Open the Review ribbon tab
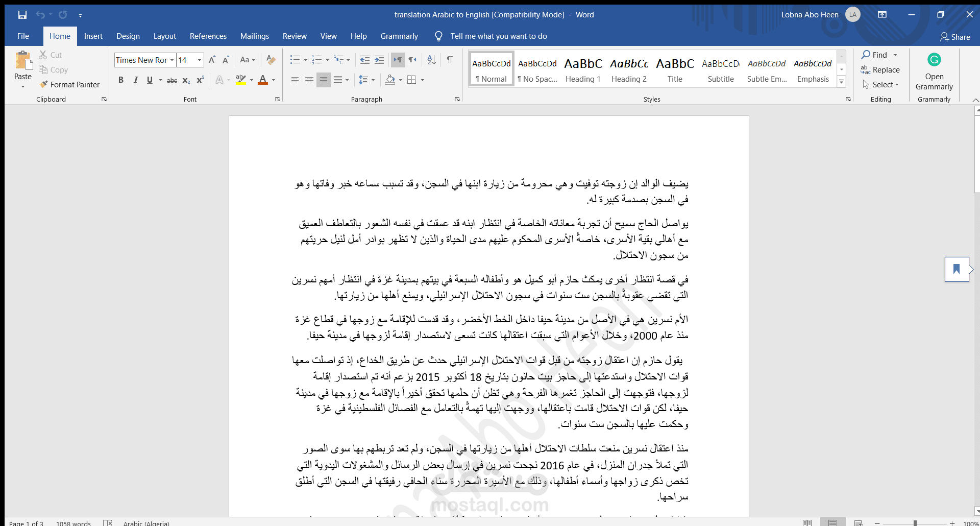The width and height of the screenshot is (980, 526). click(x=295, y=36)
